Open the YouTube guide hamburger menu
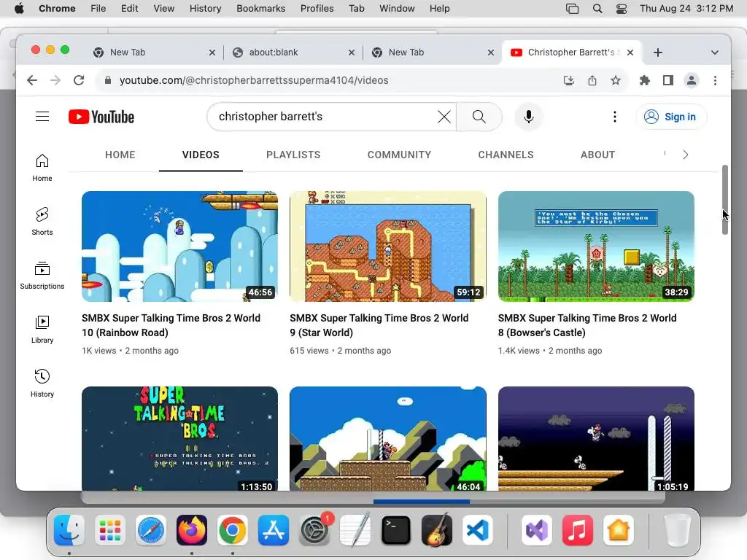This screenshot has width=747, height=560. click(x=42, y=116)
